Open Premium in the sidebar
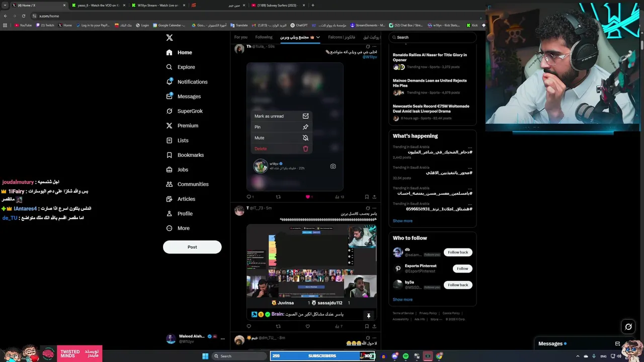This screenshot has height=362, width=644. (182, 126)
